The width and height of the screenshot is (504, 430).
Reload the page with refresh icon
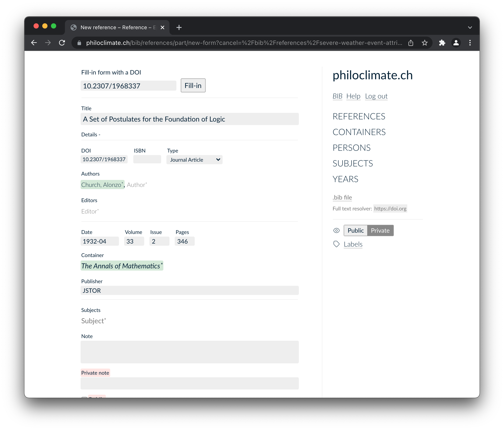point(62,43)
